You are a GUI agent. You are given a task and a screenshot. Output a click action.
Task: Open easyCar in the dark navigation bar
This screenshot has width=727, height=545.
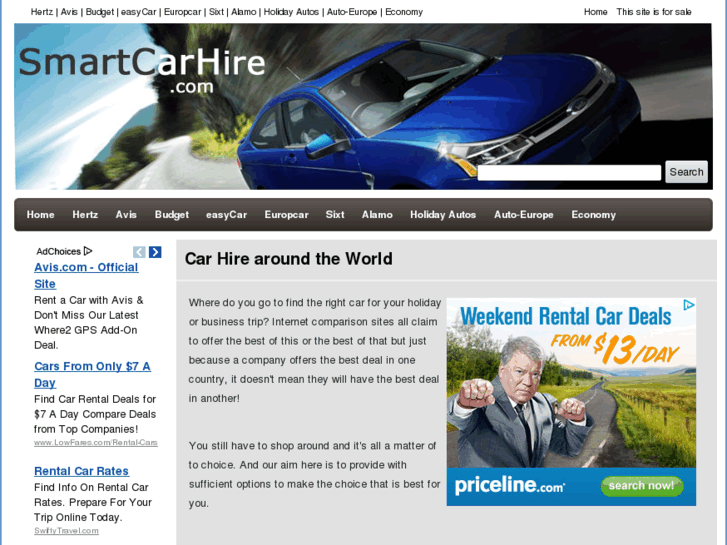(227, 215)
